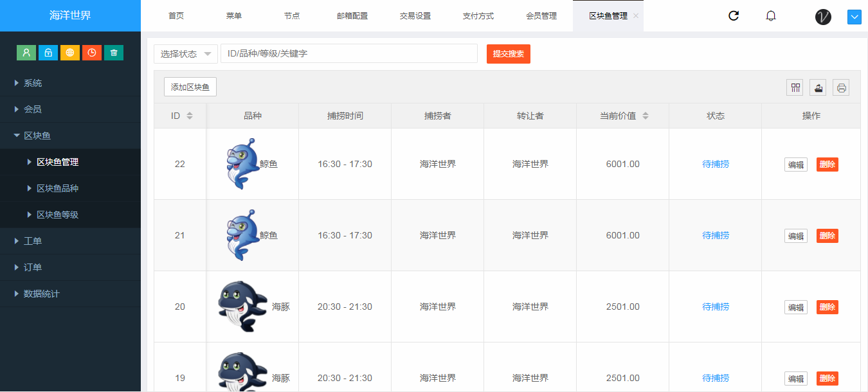Image resolution: width=868 pixels, height=392 pixels.
Task: Click the 添加区块鱼 button
Action: tap(190, 87)
